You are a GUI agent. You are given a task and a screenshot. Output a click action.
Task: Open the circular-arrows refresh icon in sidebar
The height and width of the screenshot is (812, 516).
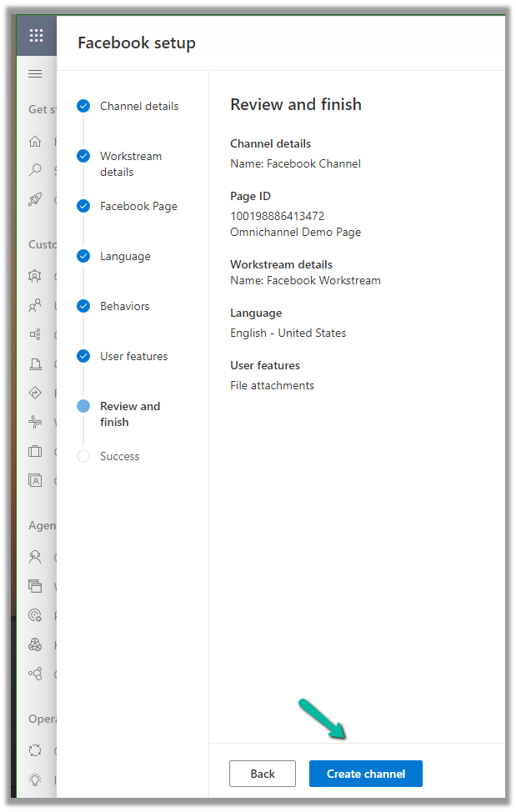[x=35, y=749]
